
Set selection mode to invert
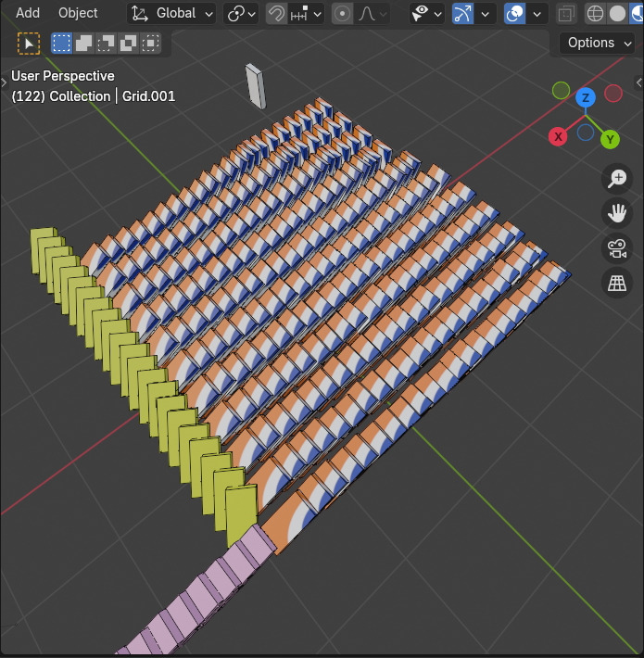(x=128, y=43)
